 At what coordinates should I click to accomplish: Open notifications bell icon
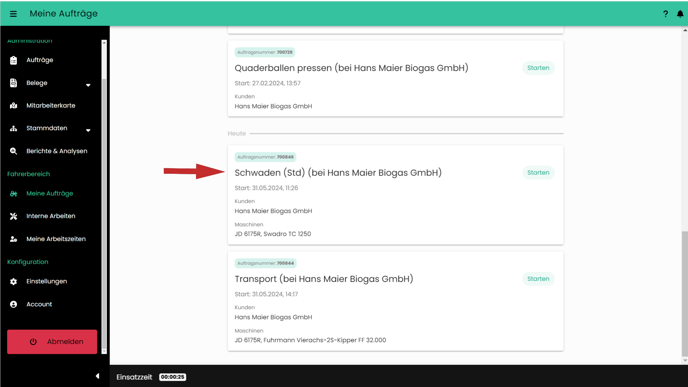coord(680,14)
